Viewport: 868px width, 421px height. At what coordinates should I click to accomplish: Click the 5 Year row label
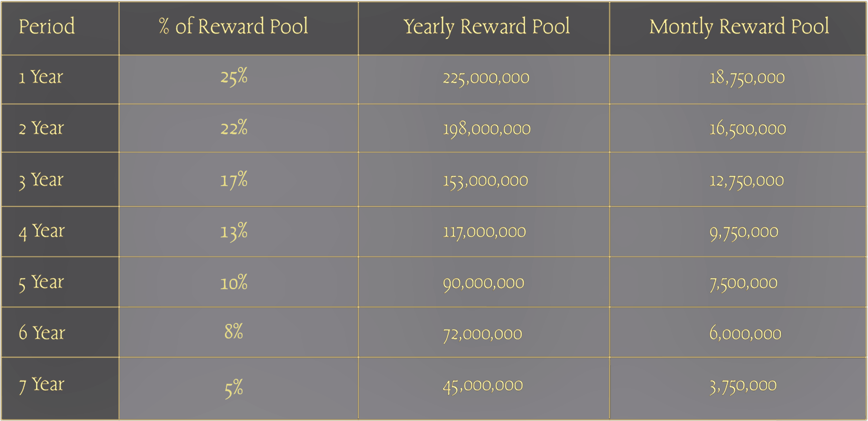point(41,283)
